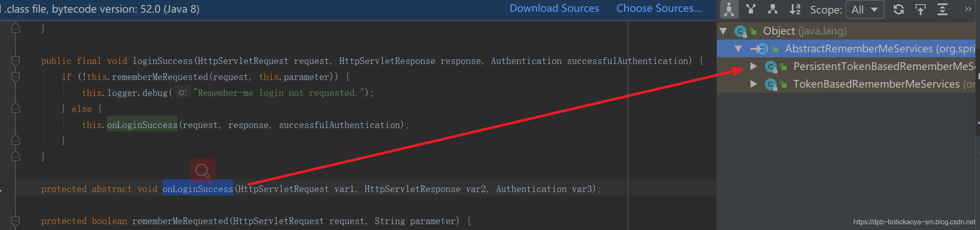Image resolution: width=980 pixels, height=230 pixels.
Task: Click highlighted onLoginSuccess in abstract declaration
Action: click(198, 189)
